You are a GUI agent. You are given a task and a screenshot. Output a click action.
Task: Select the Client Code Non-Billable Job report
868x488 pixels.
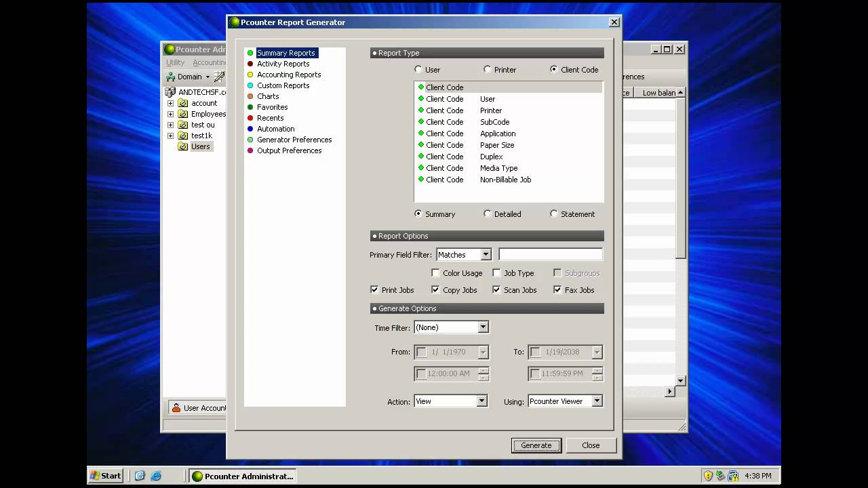coord(508,180)
